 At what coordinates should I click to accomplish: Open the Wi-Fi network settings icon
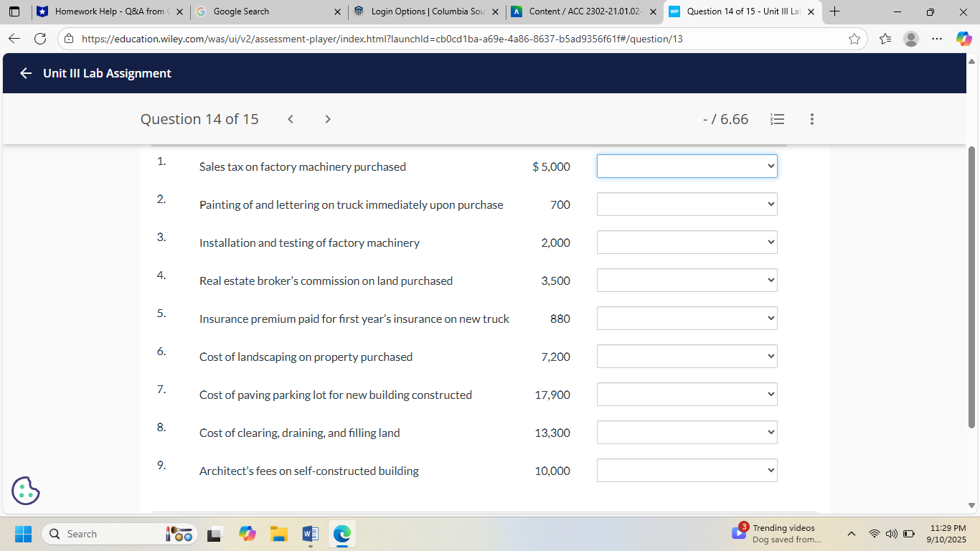tap(875, 534)
